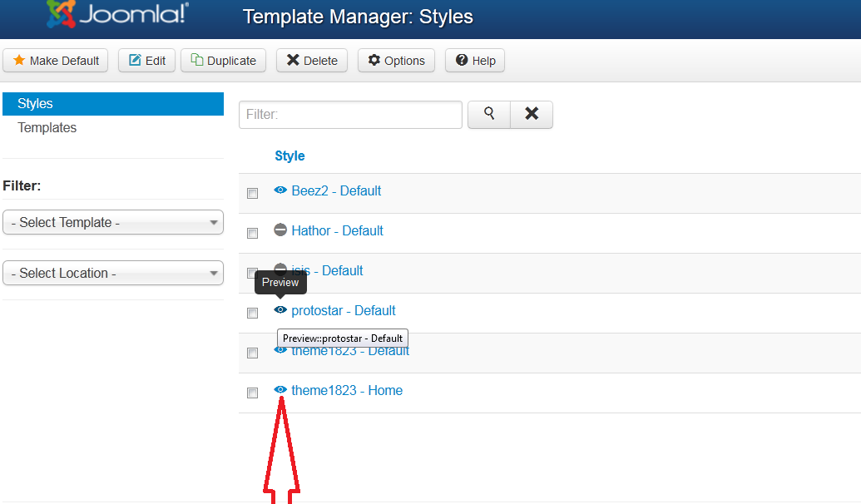Open the Select Template dropdown
Viewport: 861px width, 504px height.
113,222
